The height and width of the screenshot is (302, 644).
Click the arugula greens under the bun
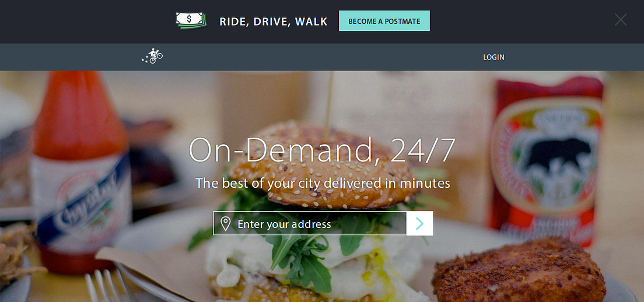[300, 246]
